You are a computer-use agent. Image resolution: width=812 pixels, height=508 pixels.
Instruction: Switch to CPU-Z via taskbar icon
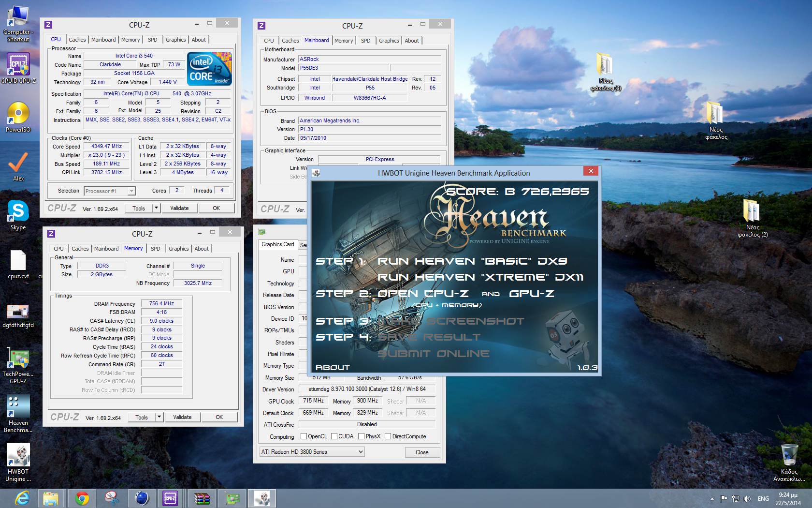(170, 498)
